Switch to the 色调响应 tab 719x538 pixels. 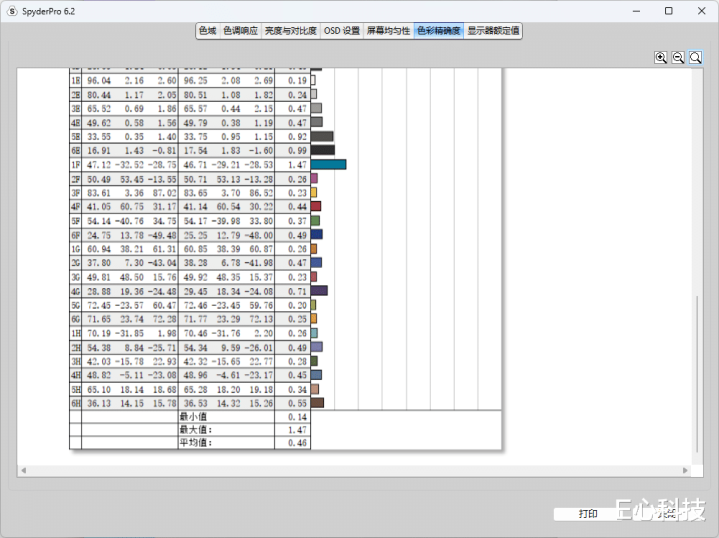coord(240,31)
